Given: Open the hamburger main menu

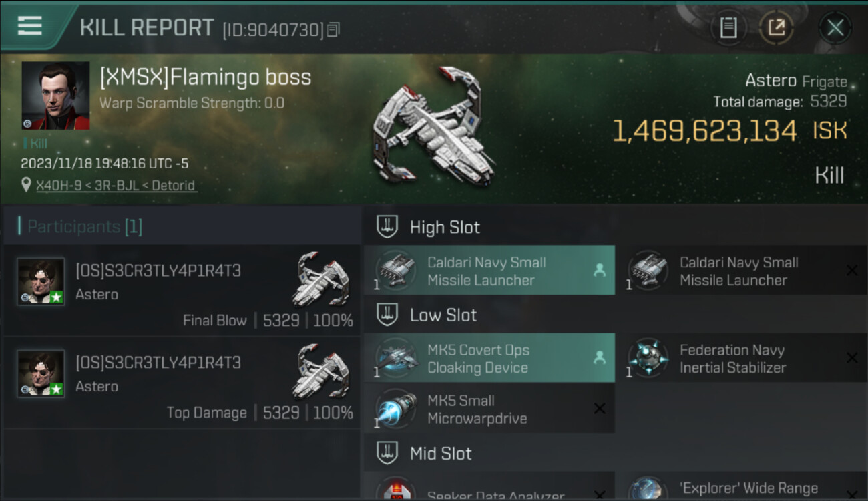Looking at the screenshot, I should (30, 26).
